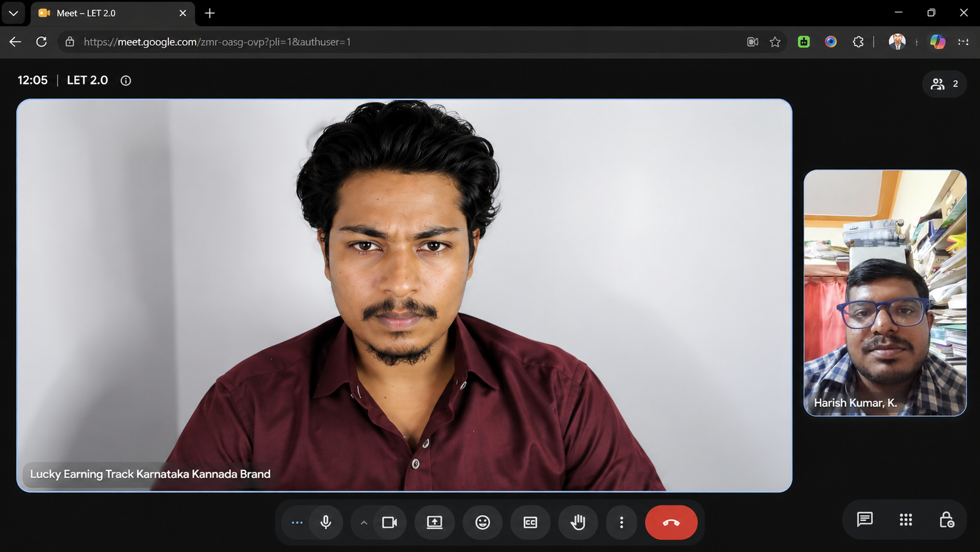Toggle closed captions CC button
The image size is (980, 552).
click(530, 523)
